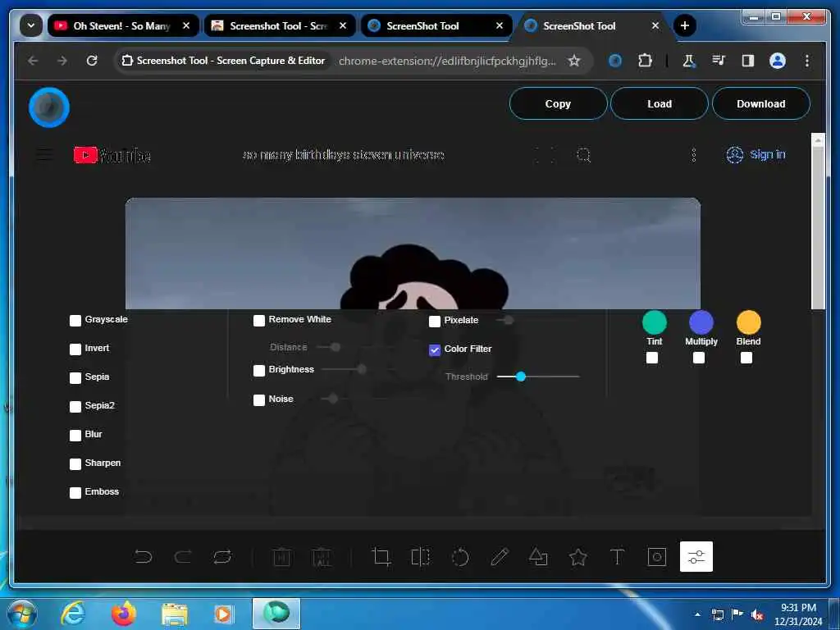Viewport: 840px width, 630px height.
Task: Enable the Brightness checkbox
Action: coord(258,371)
